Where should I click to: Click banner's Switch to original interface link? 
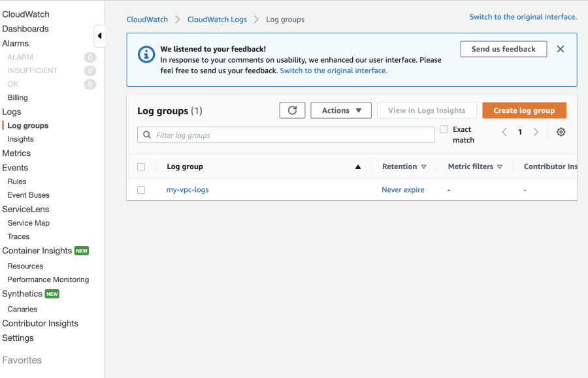click(x=333, y=71)
